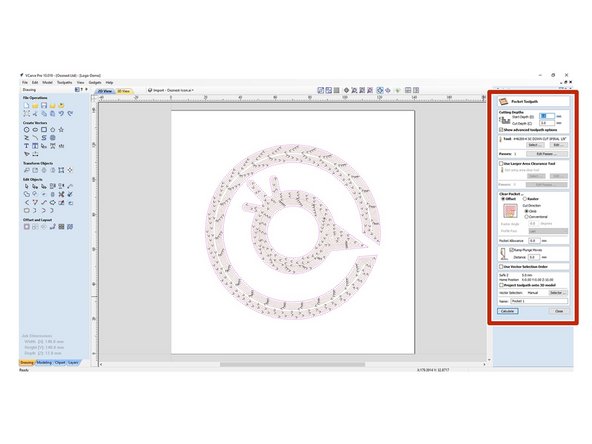Create a new file
The height and width of the screenshot is (444, 592).
(26, 106)
